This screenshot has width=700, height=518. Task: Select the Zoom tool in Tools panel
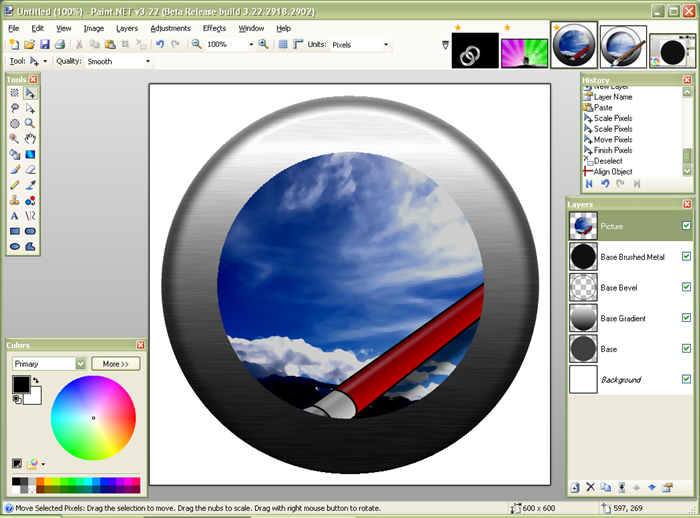(x=30, y=124)
